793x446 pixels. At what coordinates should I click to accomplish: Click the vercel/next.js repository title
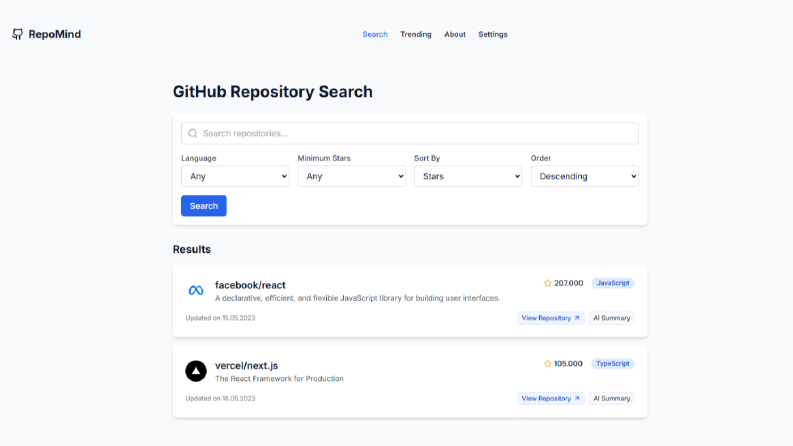(x=246, y=366)
